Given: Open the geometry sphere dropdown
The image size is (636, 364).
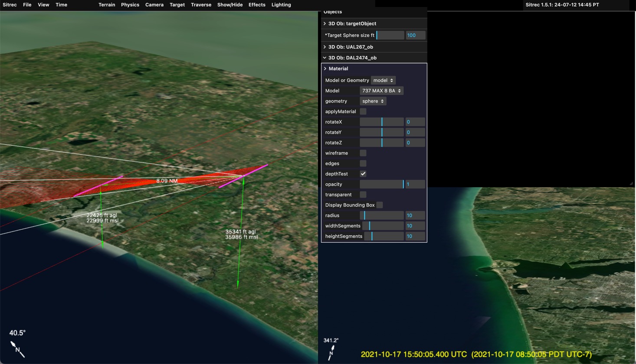Looking at the screenshot, I should click(373, 101).
